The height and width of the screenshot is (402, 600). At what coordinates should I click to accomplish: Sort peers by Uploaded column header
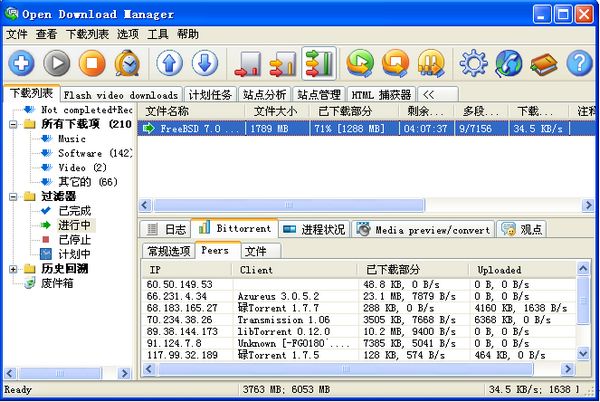(522, 270)
